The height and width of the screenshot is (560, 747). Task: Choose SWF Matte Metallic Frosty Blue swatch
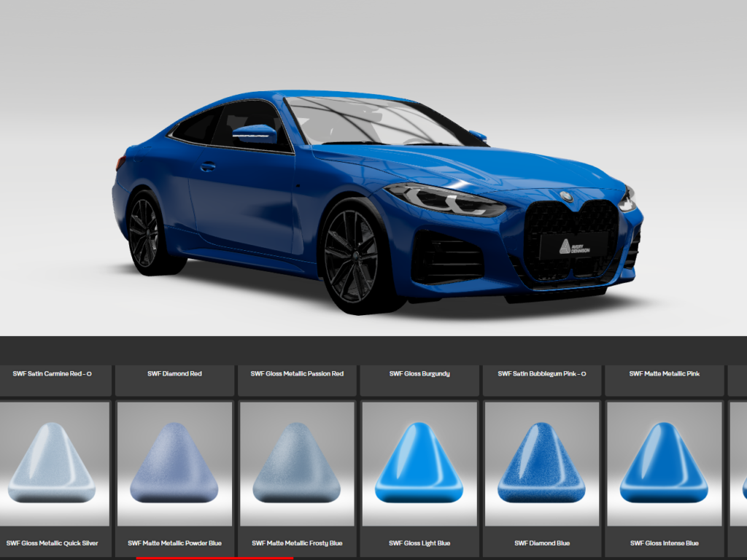point(297,463)
